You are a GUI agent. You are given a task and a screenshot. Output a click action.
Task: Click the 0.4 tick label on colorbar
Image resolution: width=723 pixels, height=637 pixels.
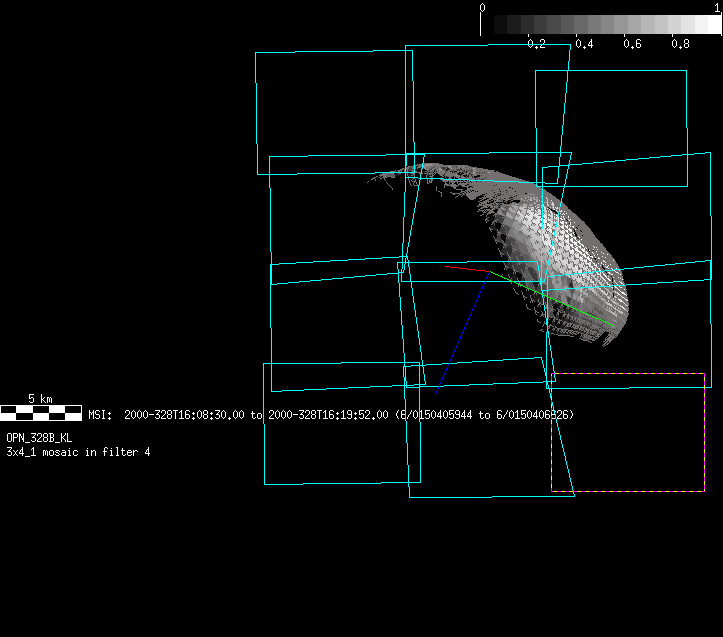tap(584, 44)
